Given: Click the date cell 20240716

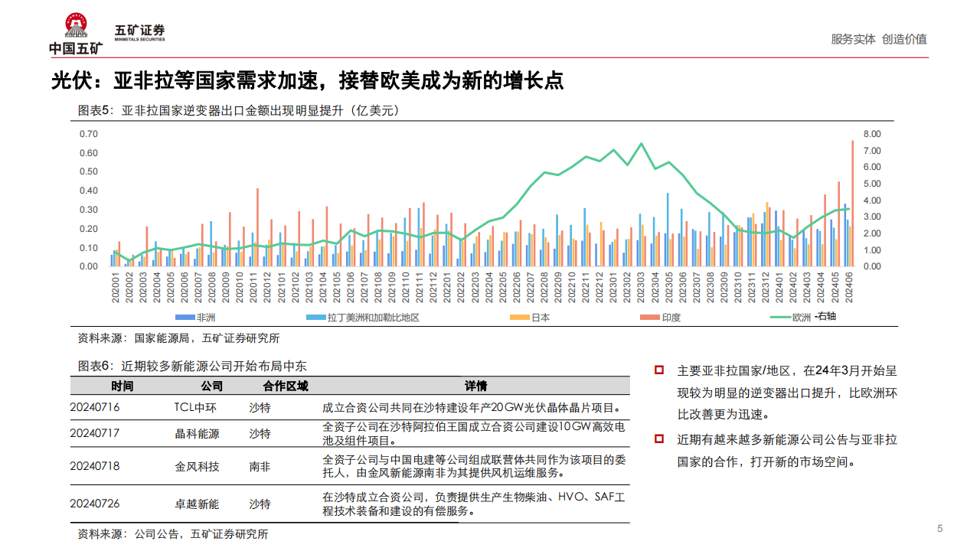Looking at the screenshot, I should [95, 408].
